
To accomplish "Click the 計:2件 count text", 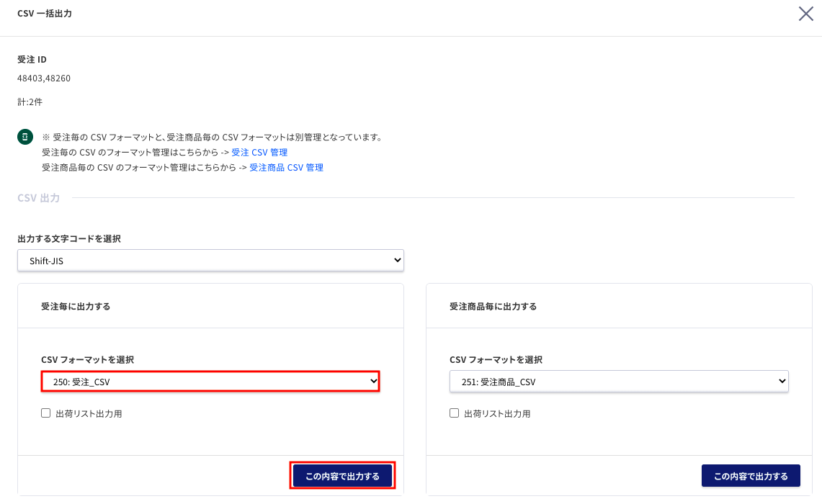I will point(30,102).
